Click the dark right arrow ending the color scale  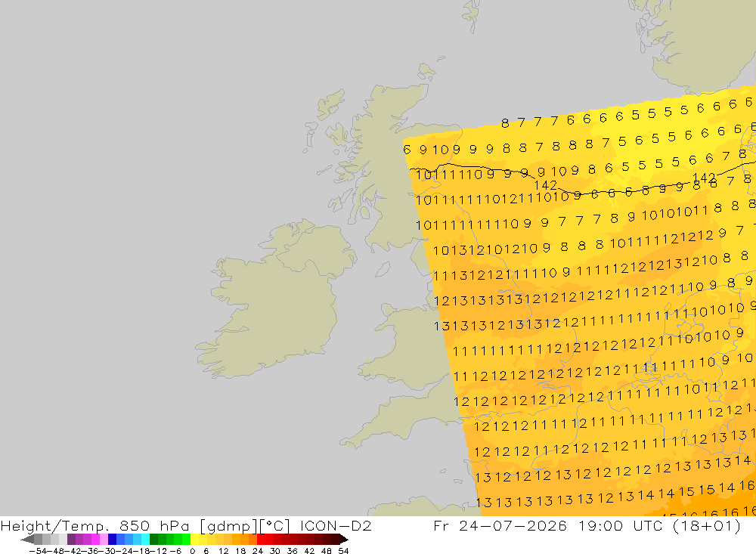click(x=344, y=539)
